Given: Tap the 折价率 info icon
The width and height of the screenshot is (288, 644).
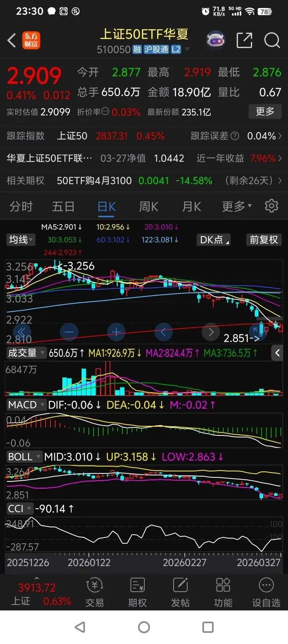Looking at the screenshot, I should click(x=105, y=111).
